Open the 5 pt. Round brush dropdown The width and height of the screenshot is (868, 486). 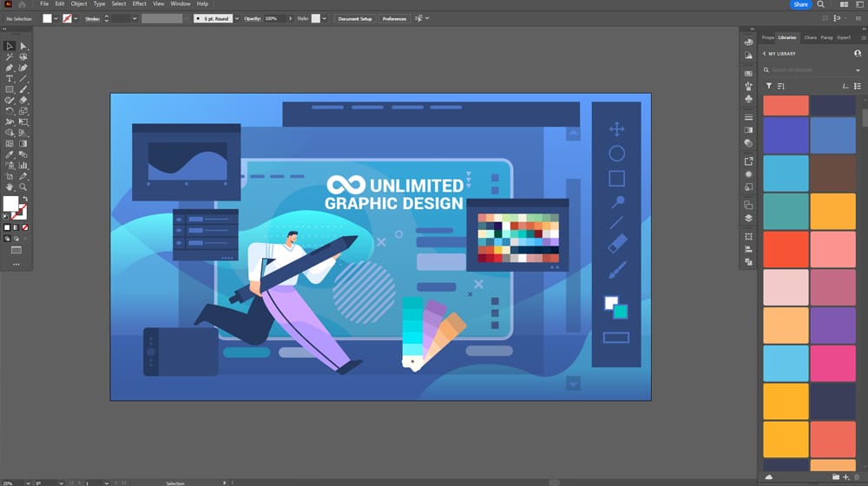pos(237,18)
